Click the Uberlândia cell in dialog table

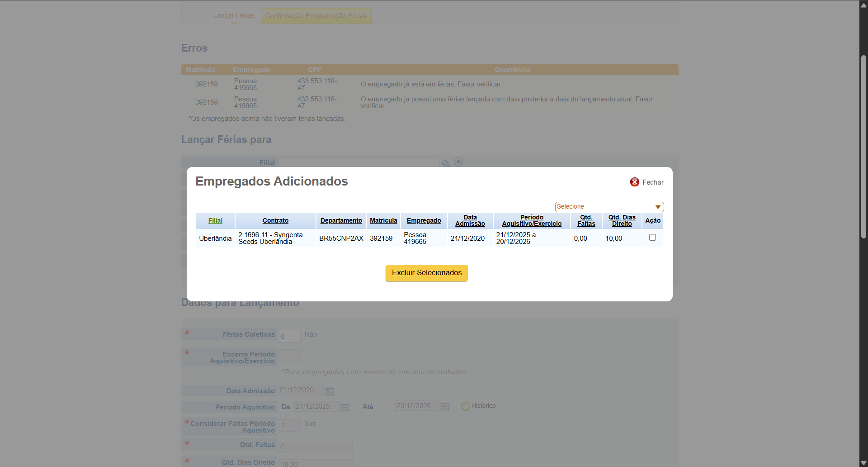click(215, 238)
